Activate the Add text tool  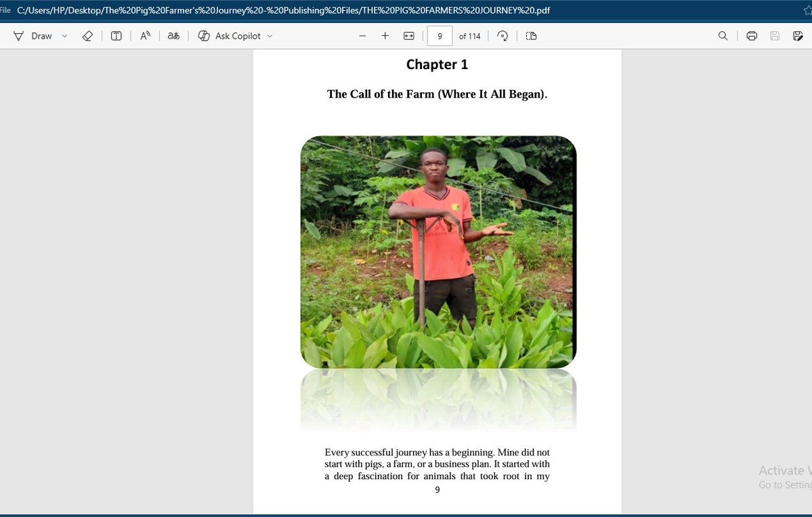point(116,36)
